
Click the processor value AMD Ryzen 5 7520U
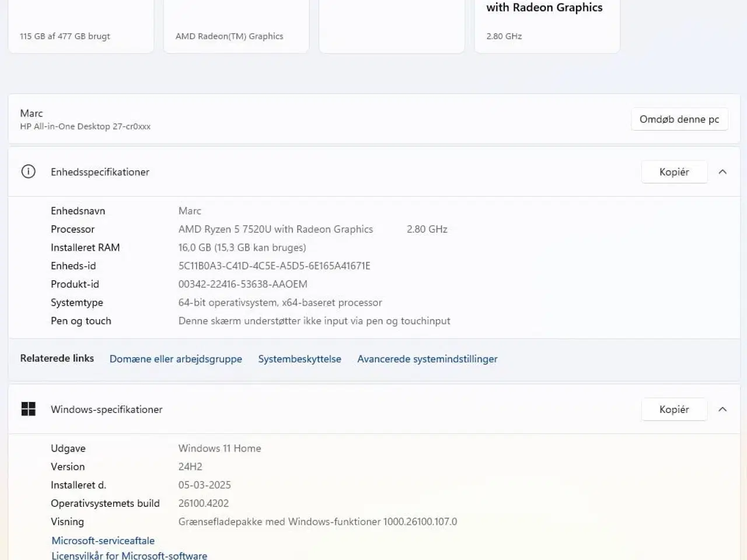coord(275,229)
